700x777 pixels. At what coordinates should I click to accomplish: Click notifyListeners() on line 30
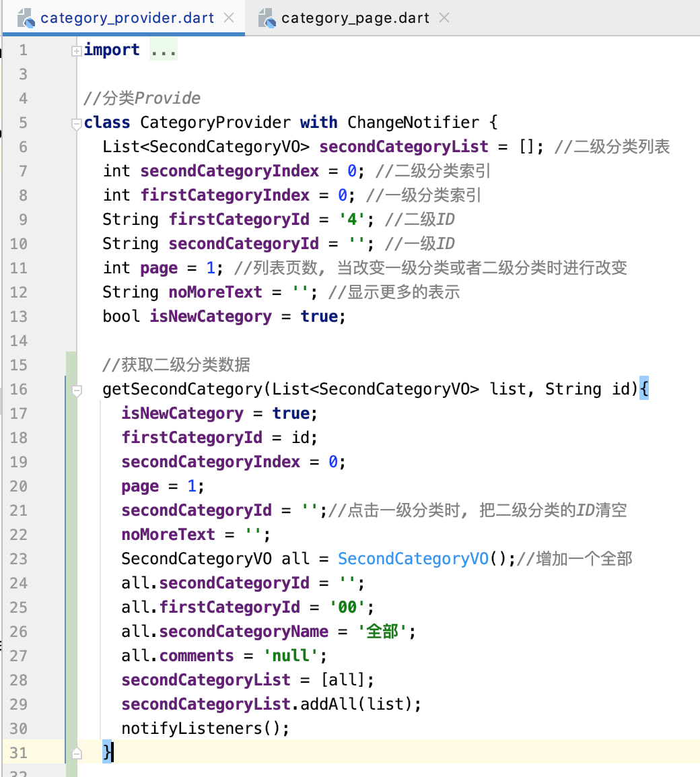click(x=201, y=729)
